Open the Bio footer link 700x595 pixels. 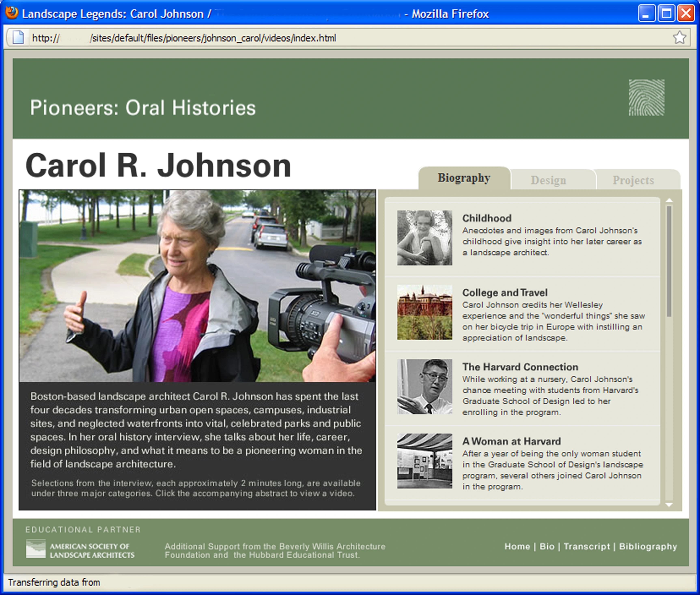pyautogui.click(x=547, y=547)
